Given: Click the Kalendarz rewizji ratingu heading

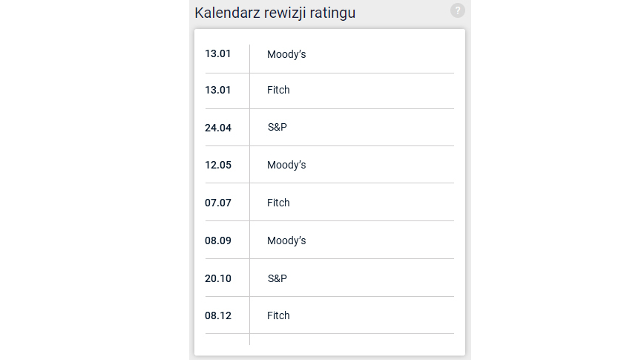Looking at the screenshot, I should [x=275, y=13].
